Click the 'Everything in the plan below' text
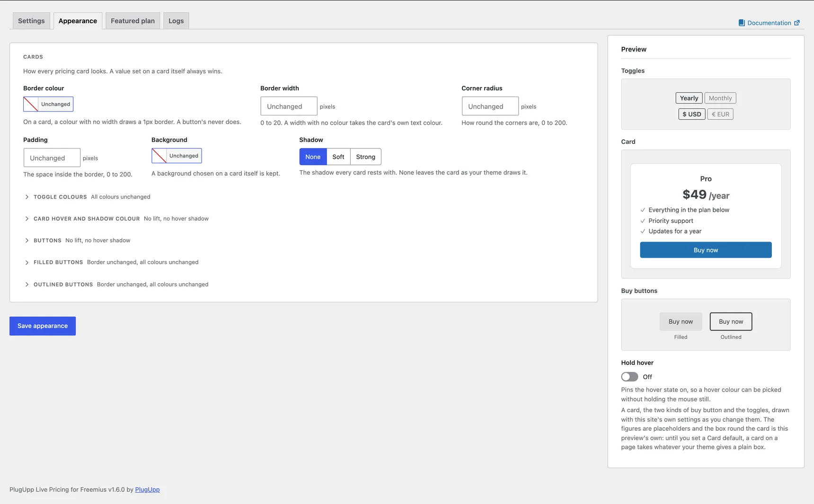The image size is (814, 504). tap(689, 210)
